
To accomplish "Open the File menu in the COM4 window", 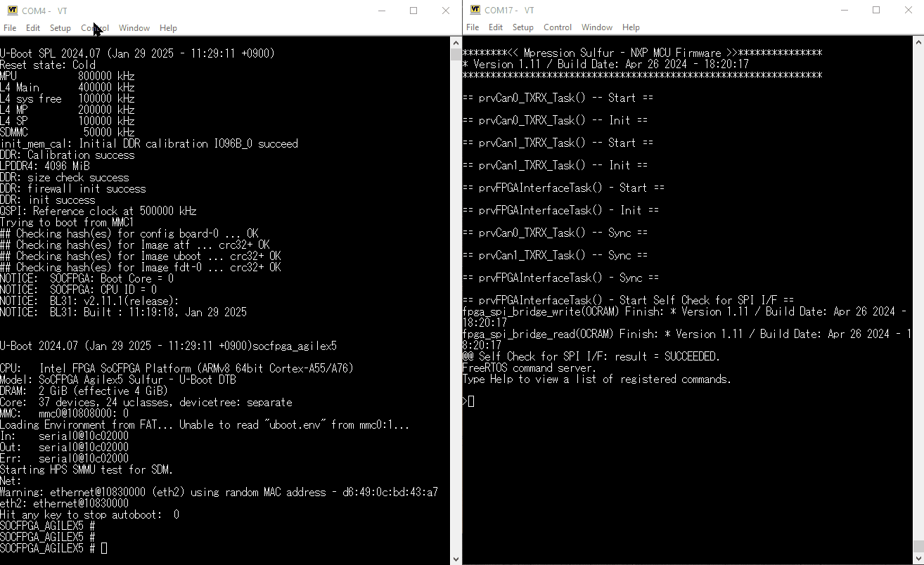I will (10, 28).
